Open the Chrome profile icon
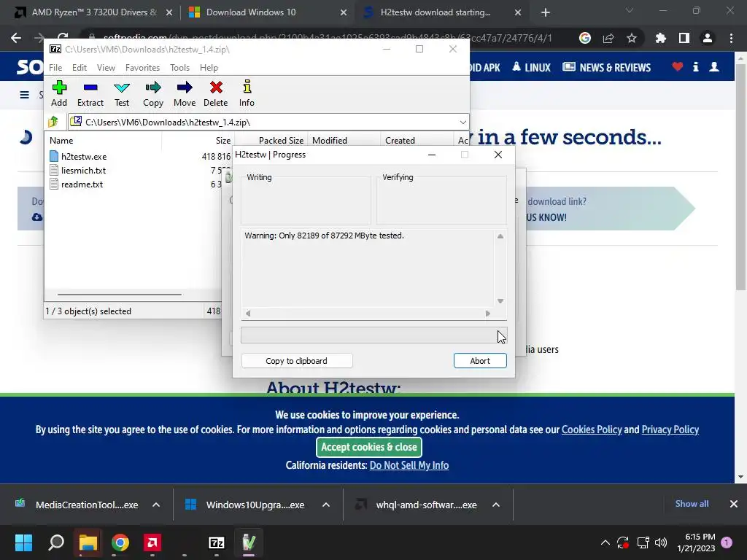747x560 pixels. pyautogui.click(x=708, y=38)
